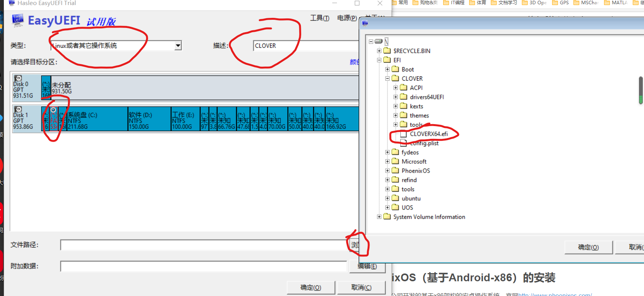Click the Disk 0 drive icon

[18, 78]
